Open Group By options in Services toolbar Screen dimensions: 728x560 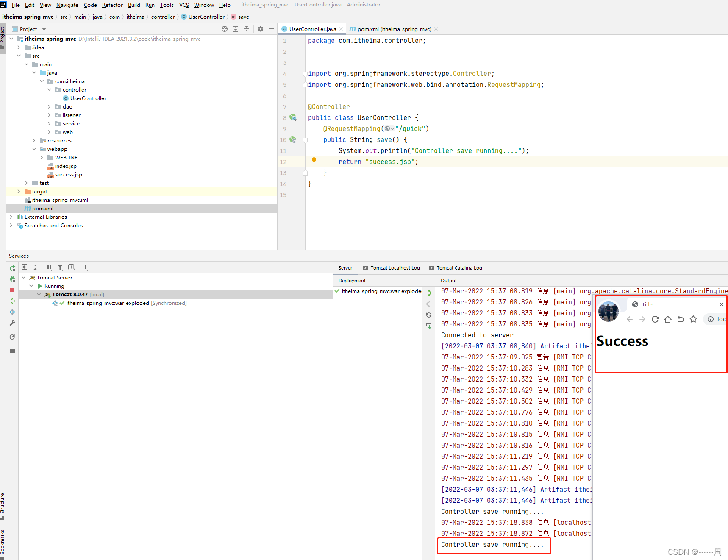pyautogui.click(x=50, y=267)
